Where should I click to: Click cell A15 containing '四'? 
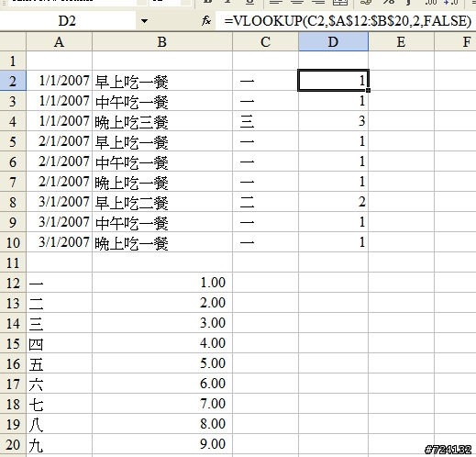(x=59, y=343)
